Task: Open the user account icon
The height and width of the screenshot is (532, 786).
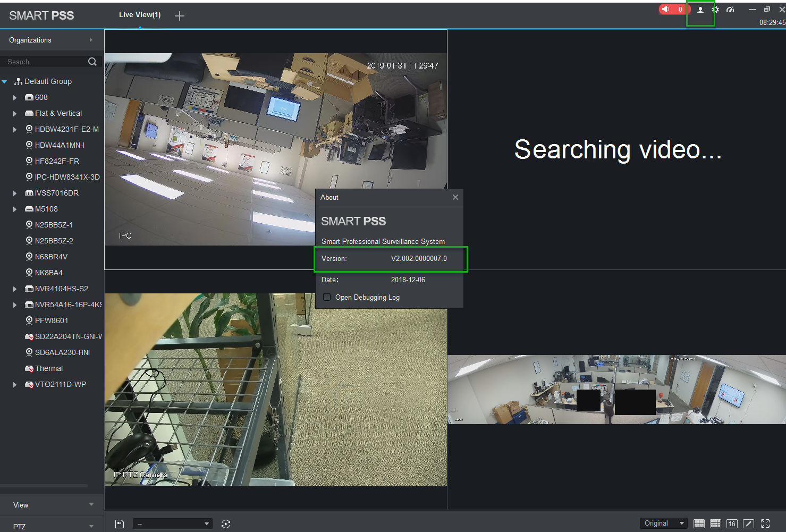Action: pos(700,10)
